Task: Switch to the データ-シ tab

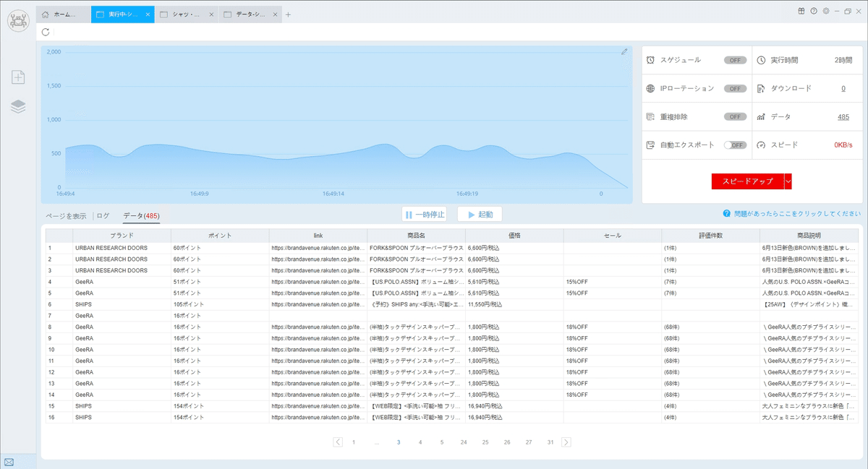Action: (250, 14)
